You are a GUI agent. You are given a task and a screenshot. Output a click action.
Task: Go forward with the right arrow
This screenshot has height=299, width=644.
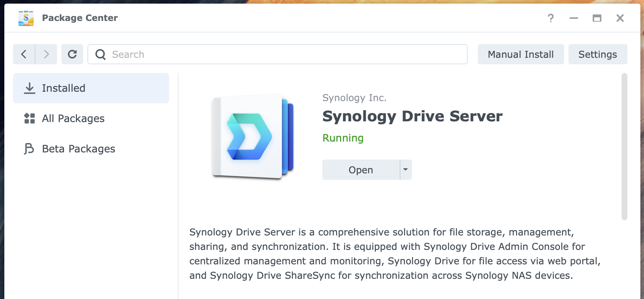[46, 54]
